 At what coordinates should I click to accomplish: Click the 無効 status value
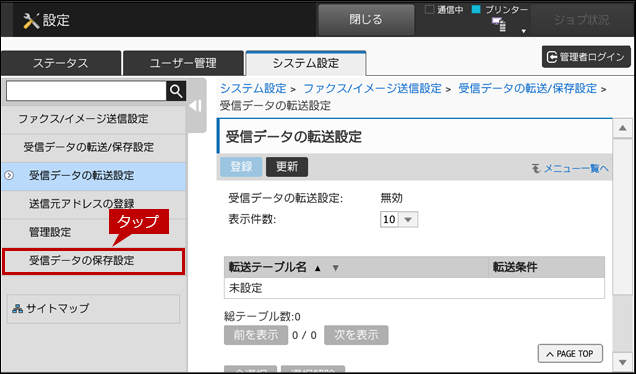pos(391,198)
